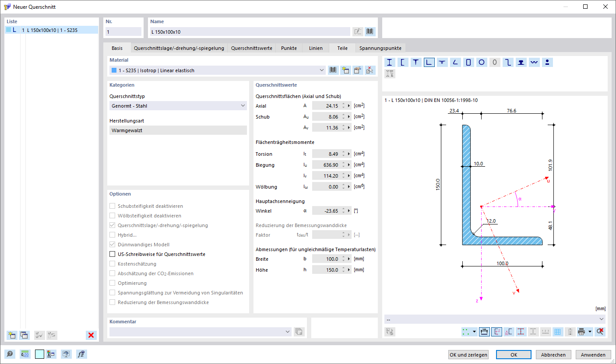Screen dimensions: 616x364
Task: Create new material with star icon
Action: click(x=345, y=70)
